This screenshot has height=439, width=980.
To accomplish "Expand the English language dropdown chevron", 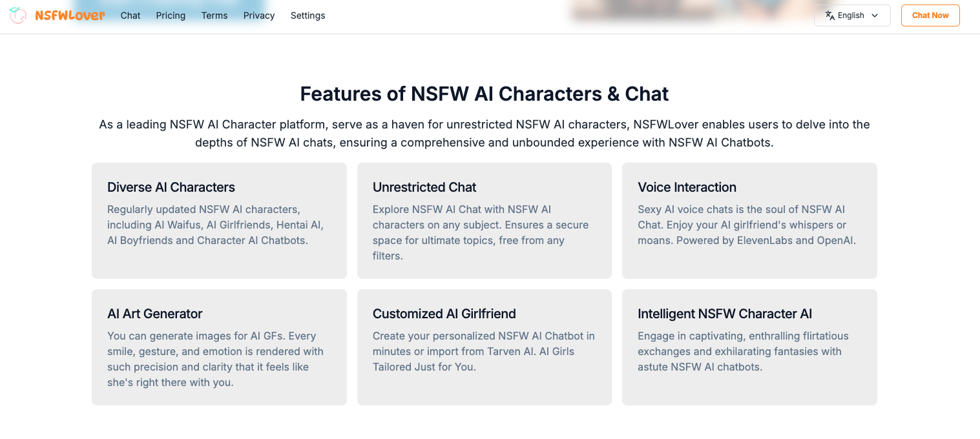I will pyautogui.click(x=875, y=15).
